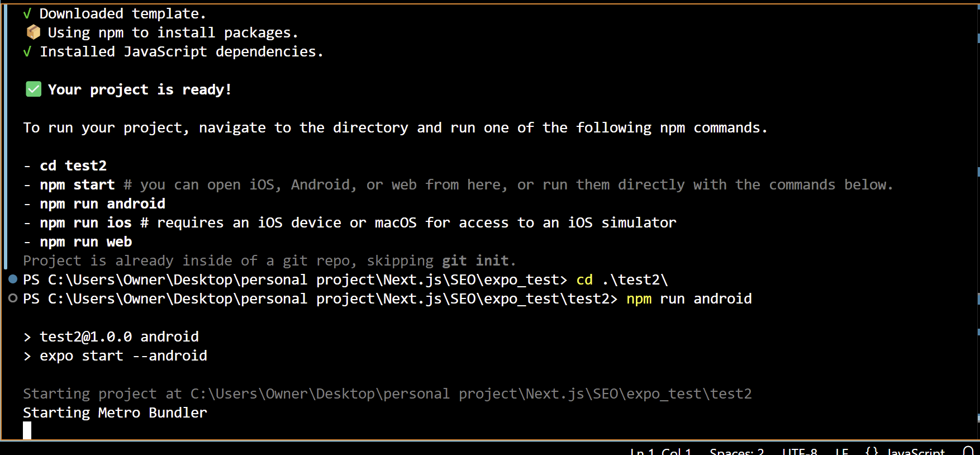Click the blue command marker beside cd .\test2\
This screenshot has height=455, width=980.
click(x=13, y=279)
